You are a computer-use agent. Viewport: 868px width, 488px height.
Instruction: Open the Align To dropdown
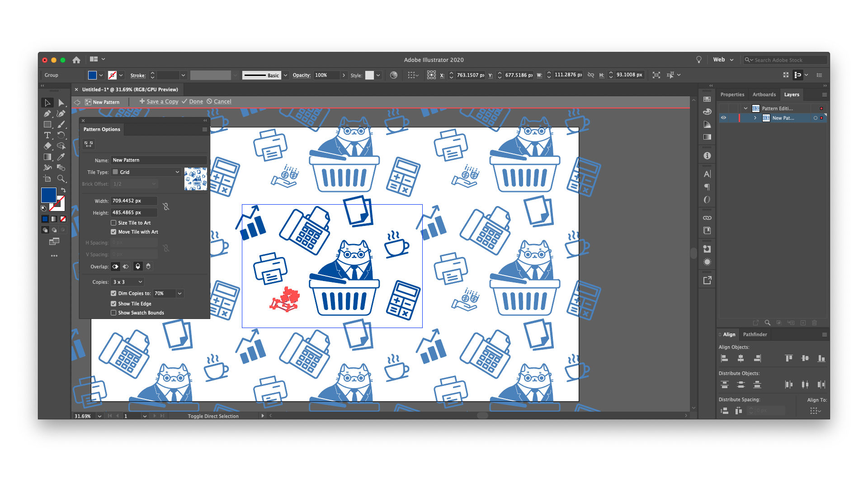click(x=816, y=411)
